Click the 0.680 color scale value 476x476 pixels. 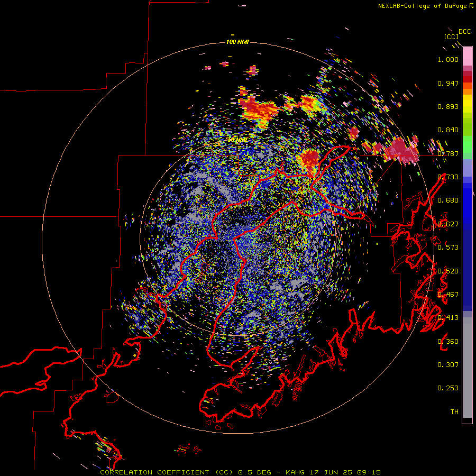coord(448,200)
